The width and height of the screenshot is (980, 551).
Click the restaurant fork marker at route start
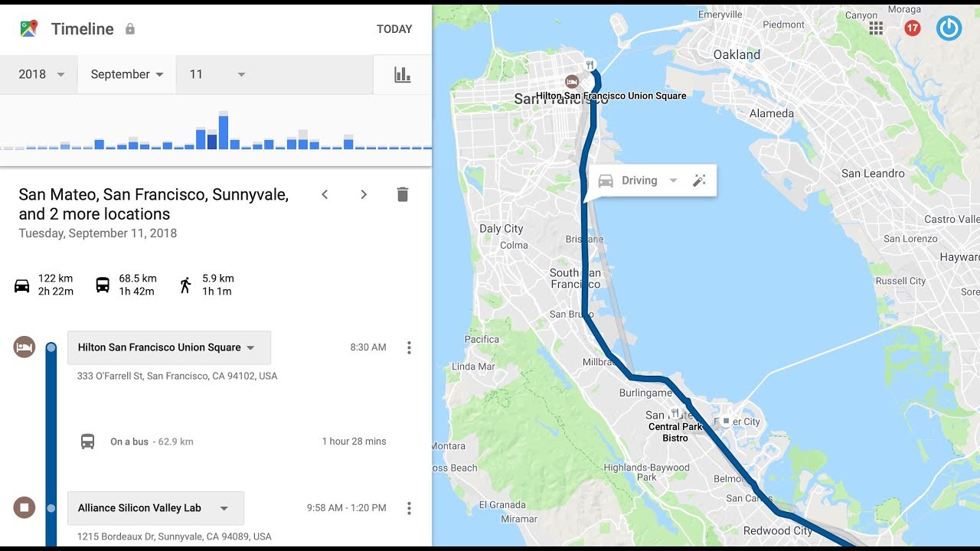(x=590, y=65)
